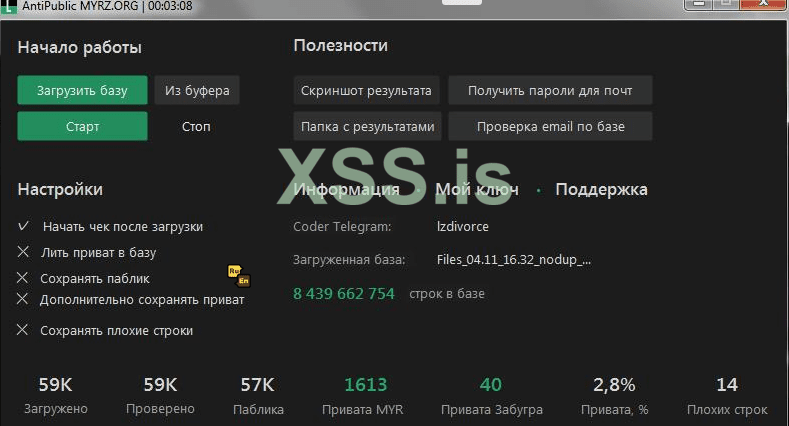Click the 57K Паблика counter
Viewport: 789px width, 426px height.
point(258,395)
